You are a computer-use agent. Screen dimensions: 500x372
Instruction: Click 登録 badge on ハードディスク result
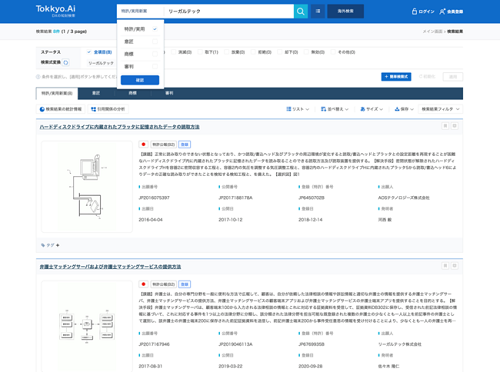click(x=184, y=144)
